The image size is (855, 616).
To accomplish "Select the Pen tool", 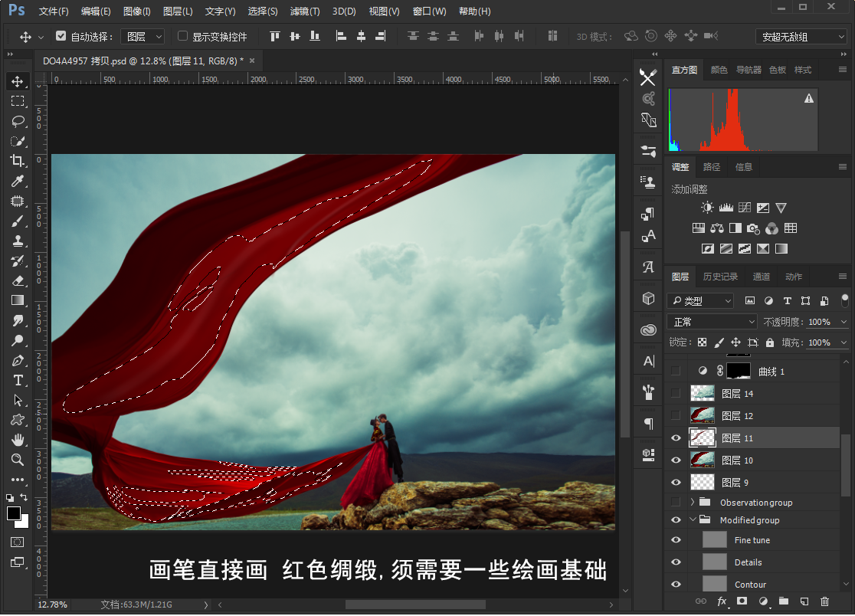I will click(18, 360).
